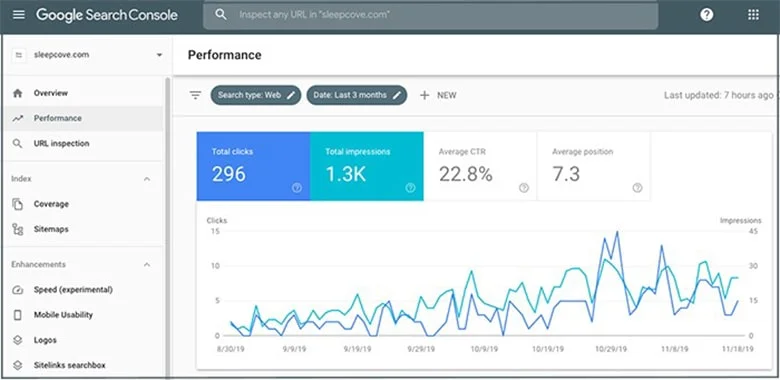Open the hamburger navigation menu

click(18, 14)
